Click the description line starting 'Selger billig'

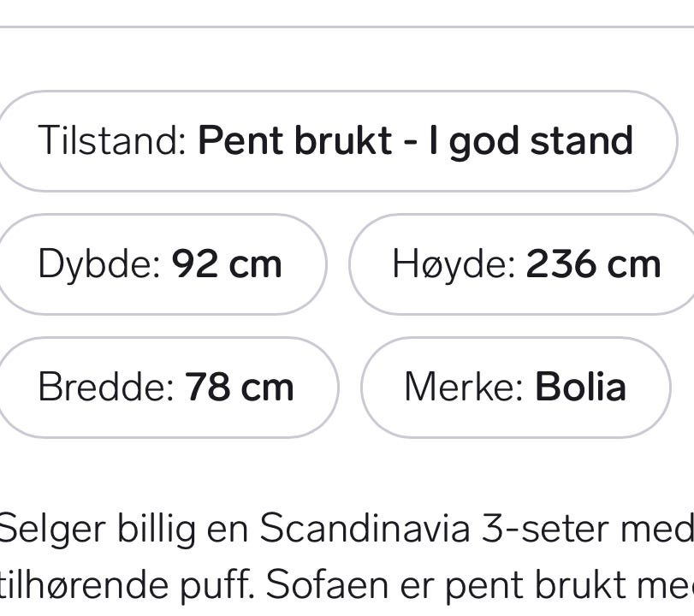tap(342, 530)
